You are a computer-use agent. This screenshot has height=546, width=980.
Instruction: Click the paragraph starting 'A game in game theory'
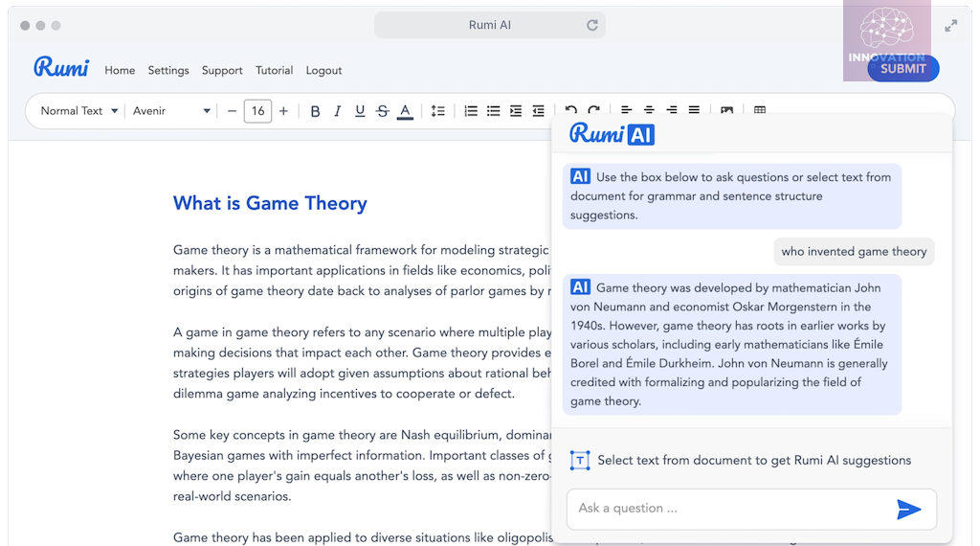point(363,363)
